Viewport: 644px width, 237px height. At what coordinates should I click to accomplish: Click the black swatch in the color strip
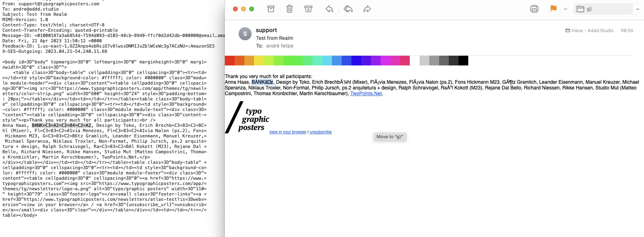coord(463,61)
